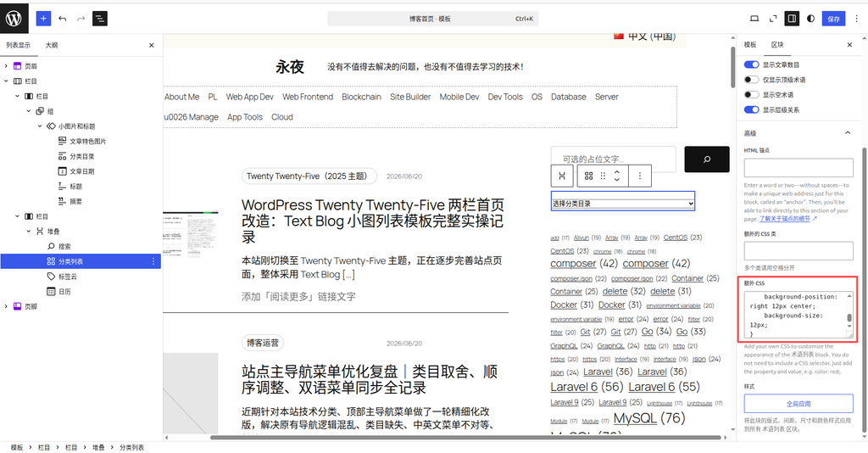Image resolution: width=868 pixels, height=453 pixels.
Task: Click the black search submit button
Action: [707, 159]
